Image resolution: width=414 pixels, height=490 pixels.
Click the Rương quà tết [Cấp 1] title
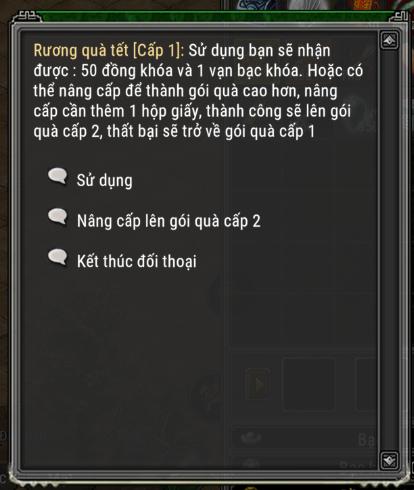109,51
